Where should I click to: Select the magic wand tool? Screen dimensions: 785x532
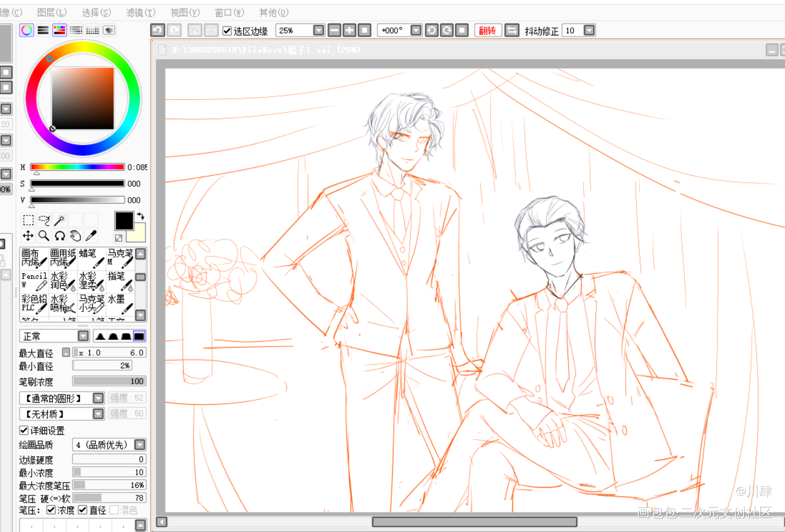(x=60, y=220)
